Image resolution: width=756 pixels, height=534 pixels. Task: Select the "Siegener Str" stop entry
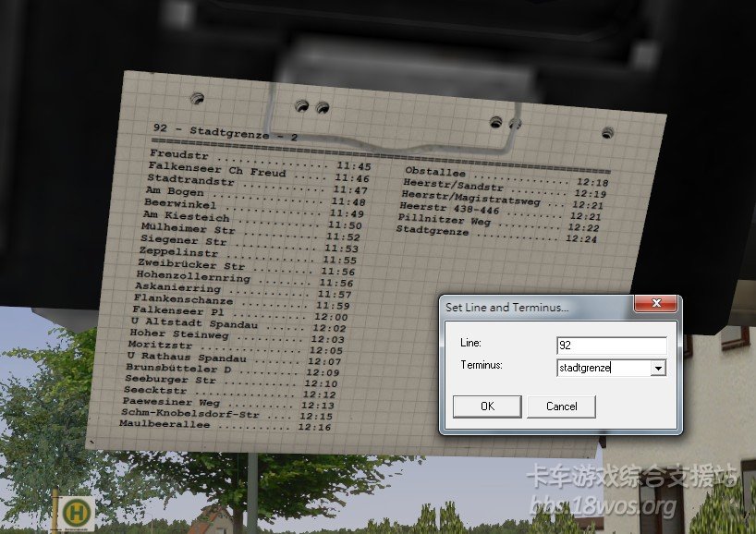(183, 239)
